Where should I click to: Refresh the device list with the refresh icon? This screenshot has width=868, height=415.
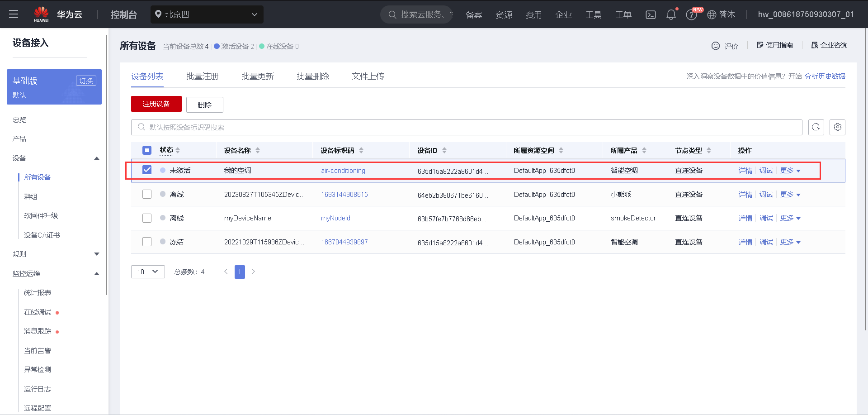pos(816,127)
